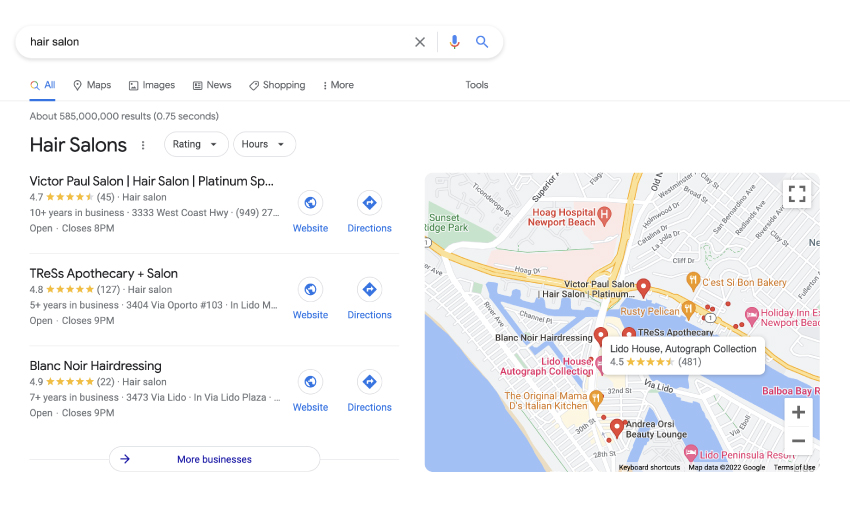This screenshot has height=505, width=850.
Task: Click the Andrea Orsi Beauty Lounge map pin
Action: [617, 428]
